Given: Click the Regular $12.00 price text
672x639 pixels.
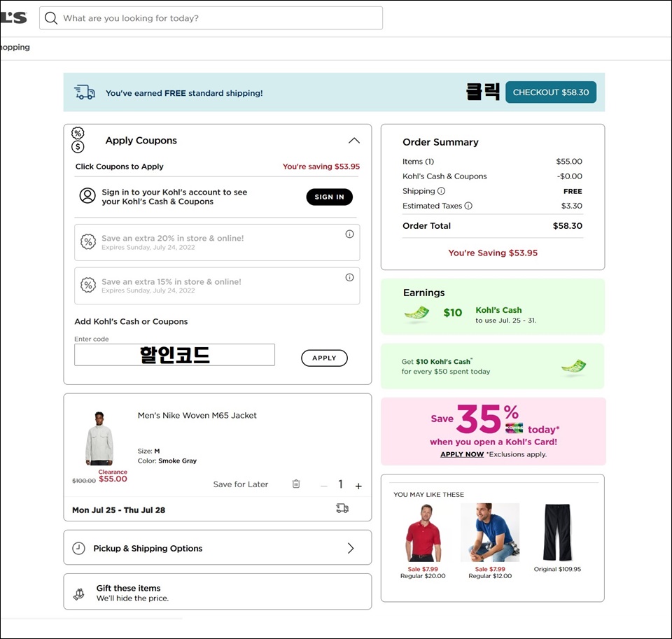Looking at the screenshot, I should click(x=490, y=576).
